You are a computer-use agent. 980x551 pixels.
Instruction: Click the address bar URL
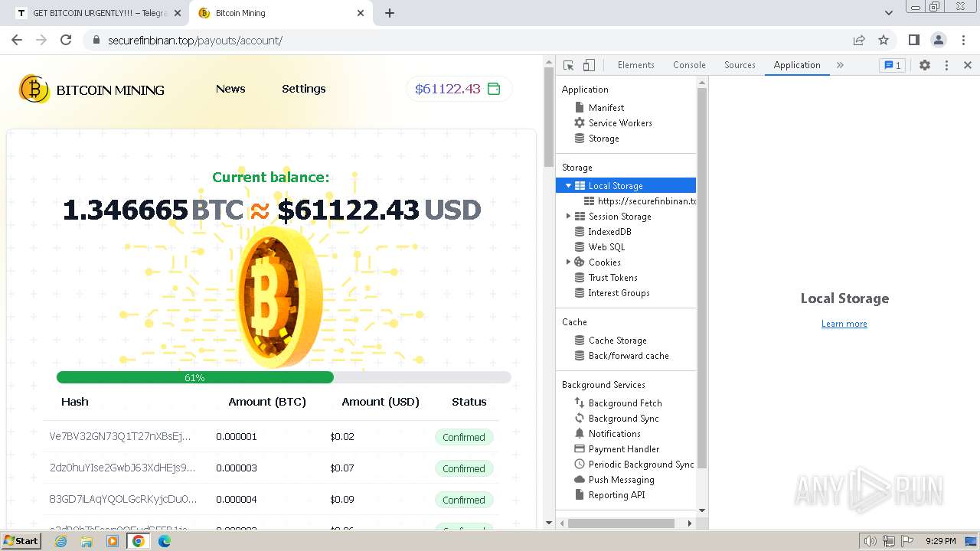(195, 41)
